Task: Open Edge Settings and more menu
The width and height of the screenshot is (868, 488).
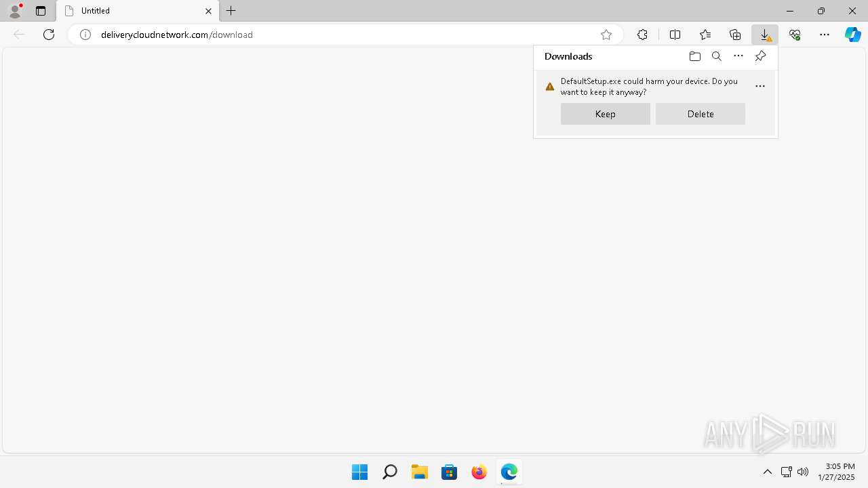Action: (x=825, y=35)
